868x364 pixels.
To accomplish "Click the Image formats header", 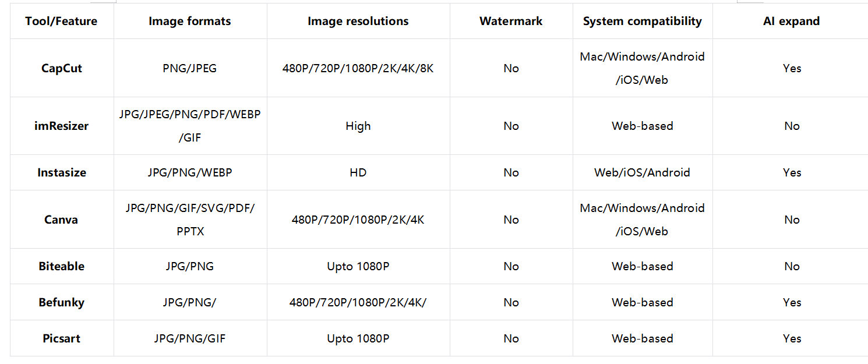I will pyautogui.click(x=190, y=22).
